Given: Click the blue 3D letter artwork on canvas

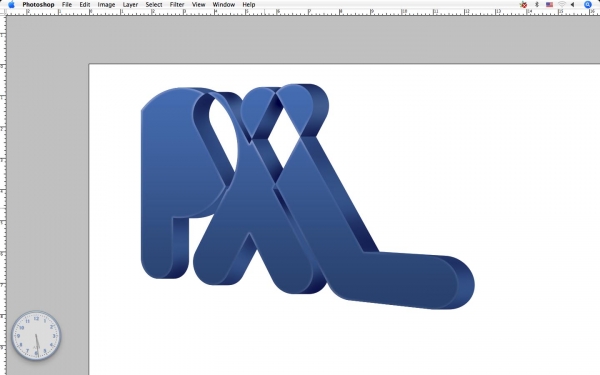Looking at the screenshot, I should pos(308,196).
